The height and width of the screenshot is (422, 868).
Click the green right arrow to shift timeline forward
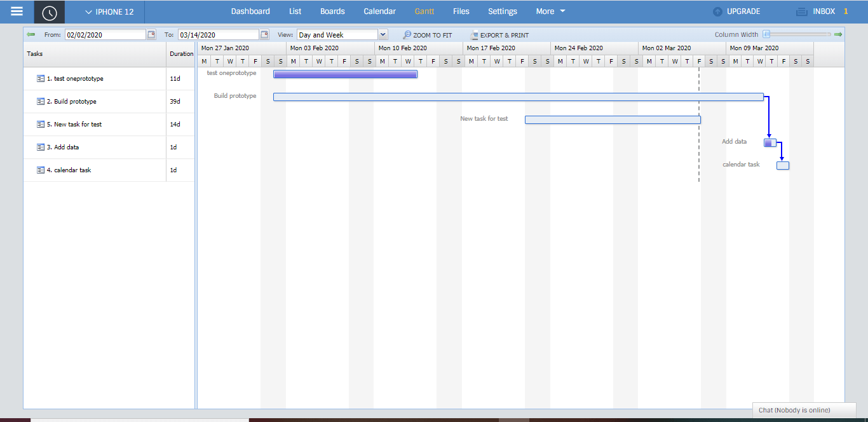click(x=838, y=34)
